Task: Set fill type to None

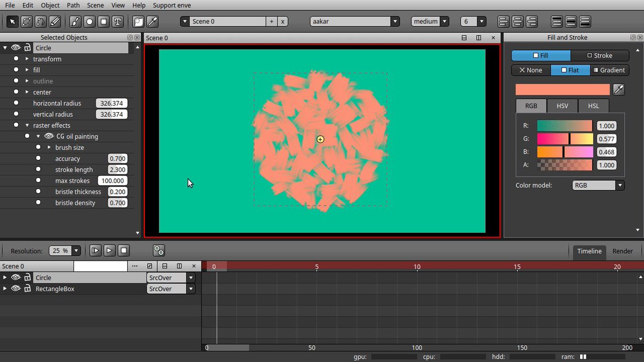Action: click(531, 70)
